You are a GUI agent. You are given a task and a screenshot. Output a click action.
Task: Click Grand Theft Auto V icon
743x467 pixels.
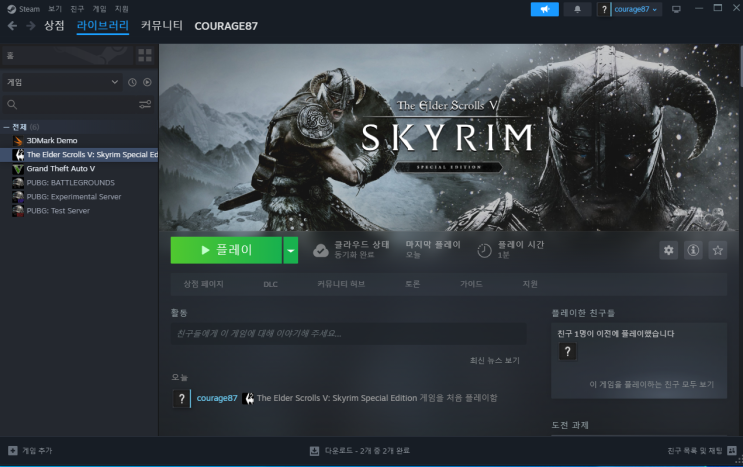point(18,169)
